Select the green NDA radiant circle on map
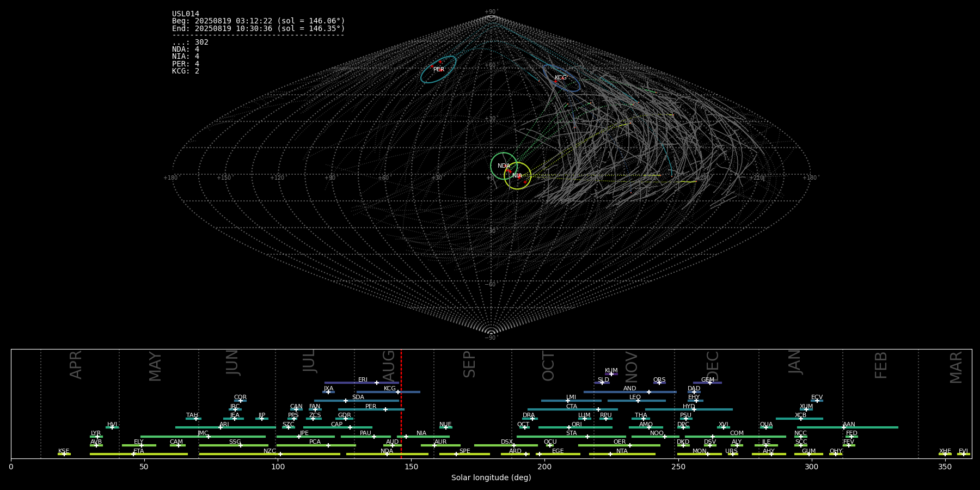 (504, 166)
